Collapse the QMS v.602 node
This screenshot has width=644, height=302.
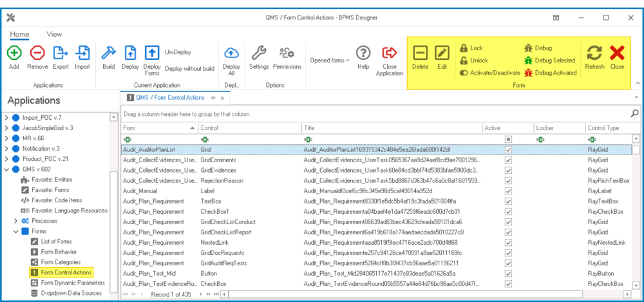[x=6, y=169]
